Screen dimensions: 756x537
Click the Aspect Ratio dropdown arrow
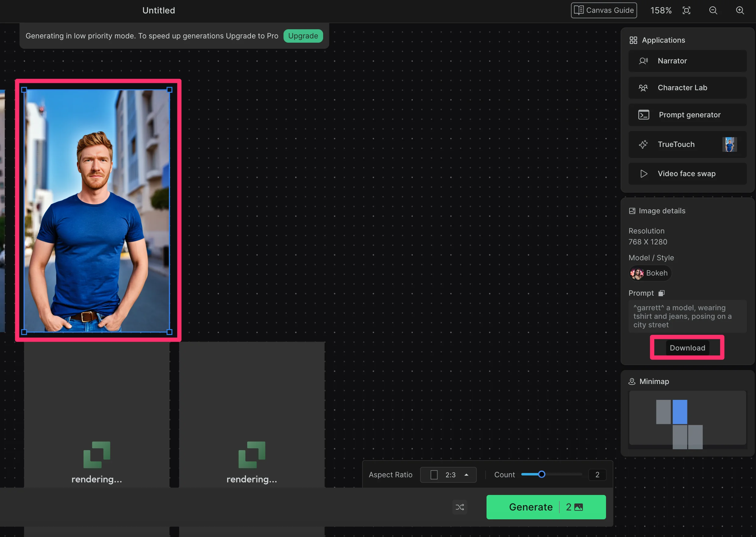tap(466, 475)
